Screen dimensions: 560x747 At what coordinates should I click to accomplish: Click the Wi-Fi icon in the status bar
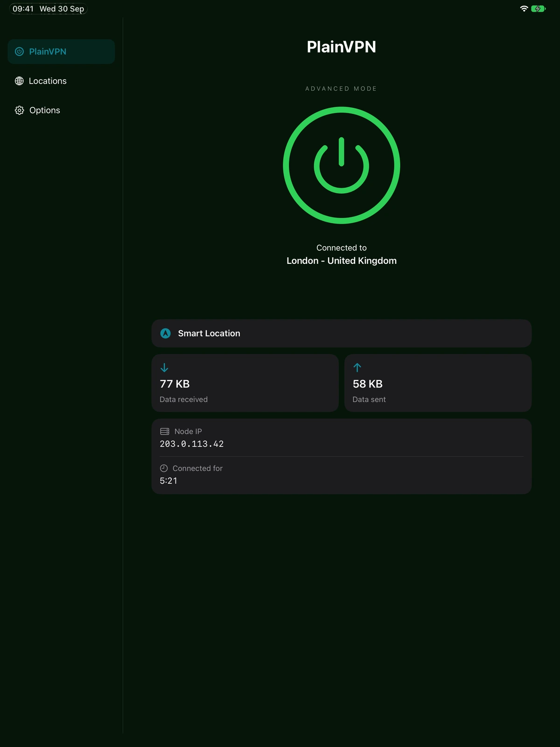click(x=524, y=8)
